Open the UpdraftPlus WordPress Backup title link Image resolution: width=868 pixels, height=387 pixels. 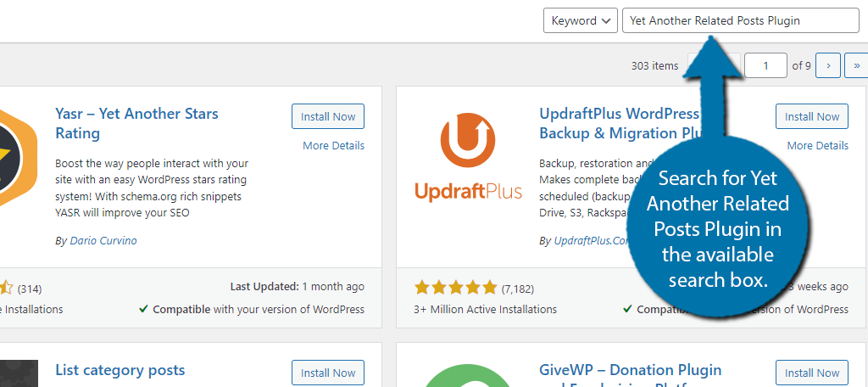point(620,123)
